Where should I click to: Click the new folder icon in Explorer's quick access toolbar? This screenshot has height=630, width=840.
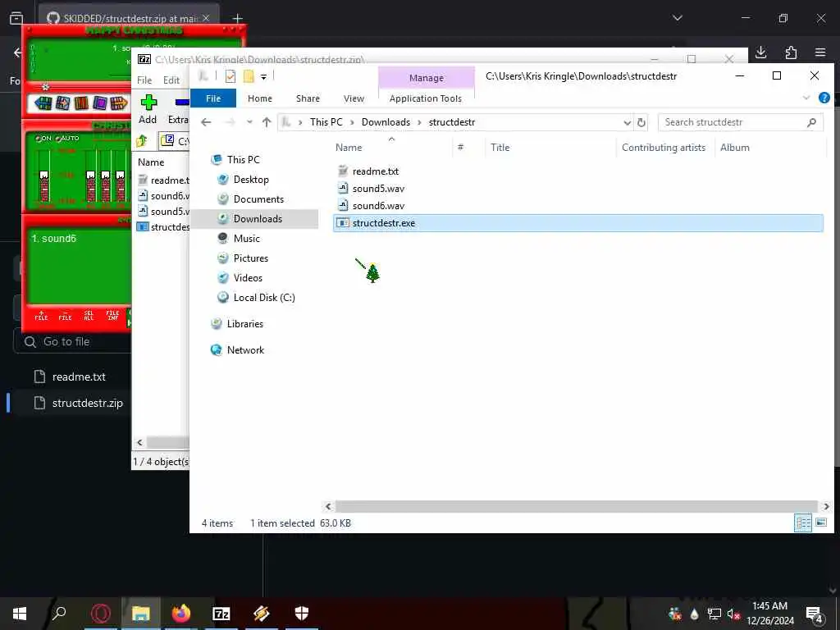coord(249,76)
